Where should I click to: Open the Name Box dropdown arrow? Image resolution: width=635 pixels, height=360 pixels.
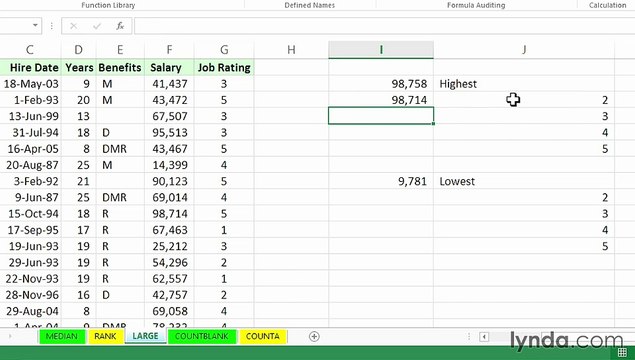coord(35,26)
